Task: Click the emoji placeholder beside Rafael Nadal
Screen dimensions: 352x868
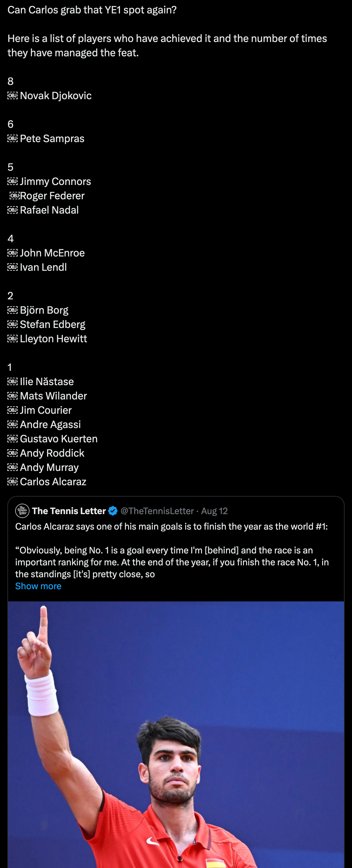Action: click(x=13, y=210)
